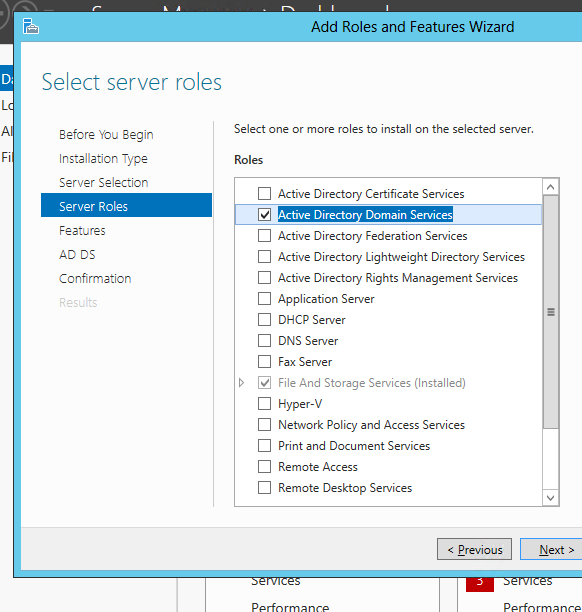
Task: Tick Active Directory Lightweight Directory Services
Action: pos(264,257)
